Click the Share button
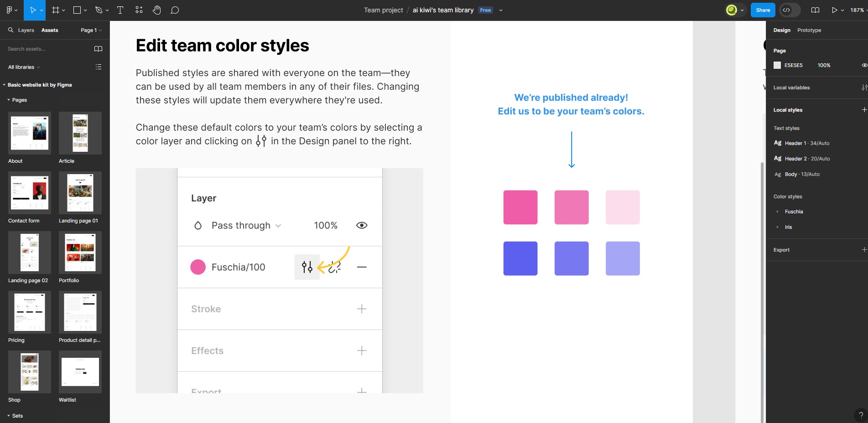868x423 pixels. (x=763, y=10)
